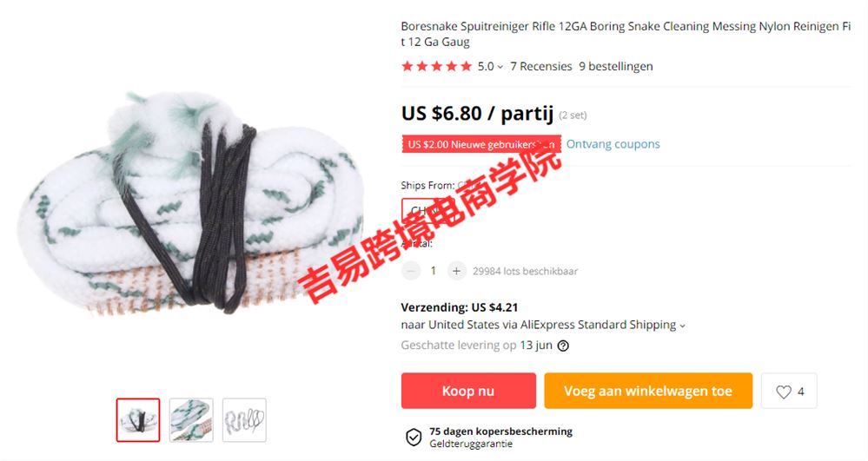Select the China ships-from option
The image size is (868, 461).
pyautogui.click(x=421, y=210)
